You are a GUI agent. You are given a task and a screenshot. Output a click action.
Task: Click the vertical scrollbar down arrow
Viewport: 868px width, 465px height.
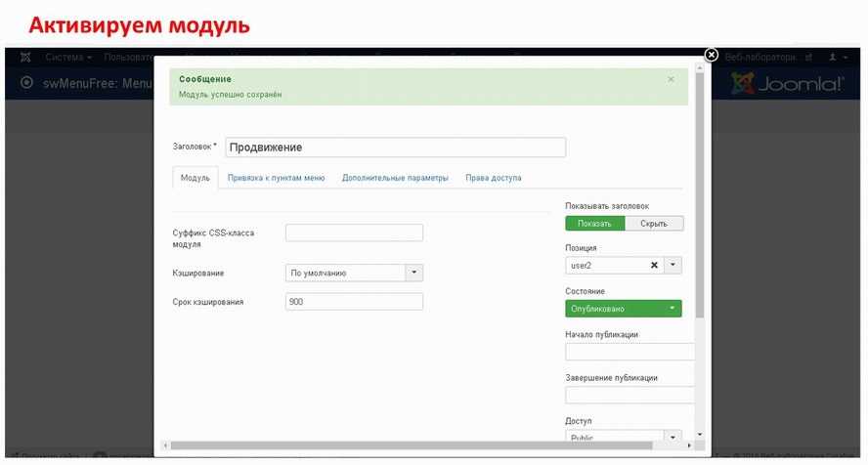click(x=699, y=435)
